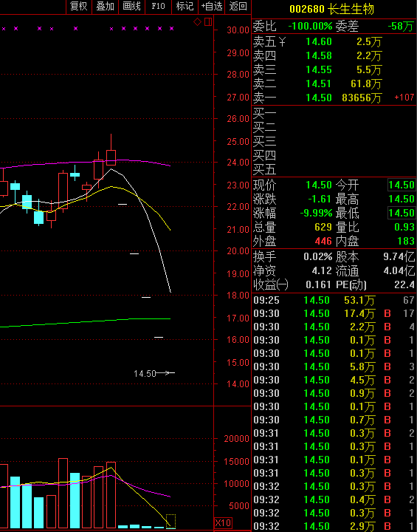
Task: Select the 卖五 14.60 order row
Action: (334, 42)
